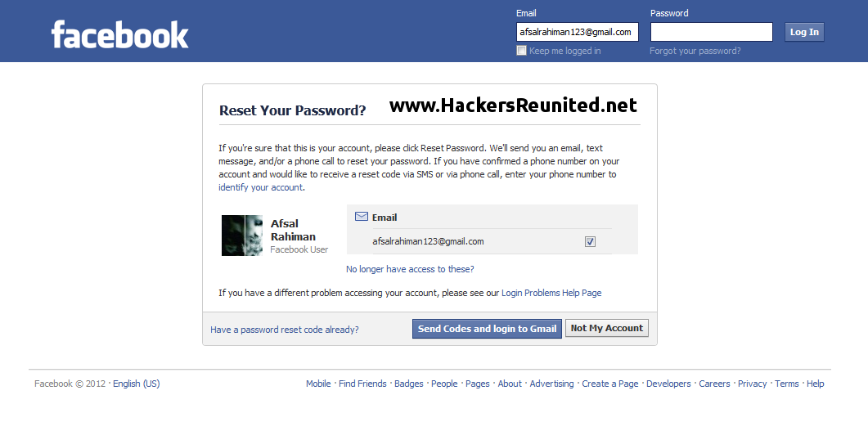
Task: Click No longer have access to these
Action: (410, 269)
